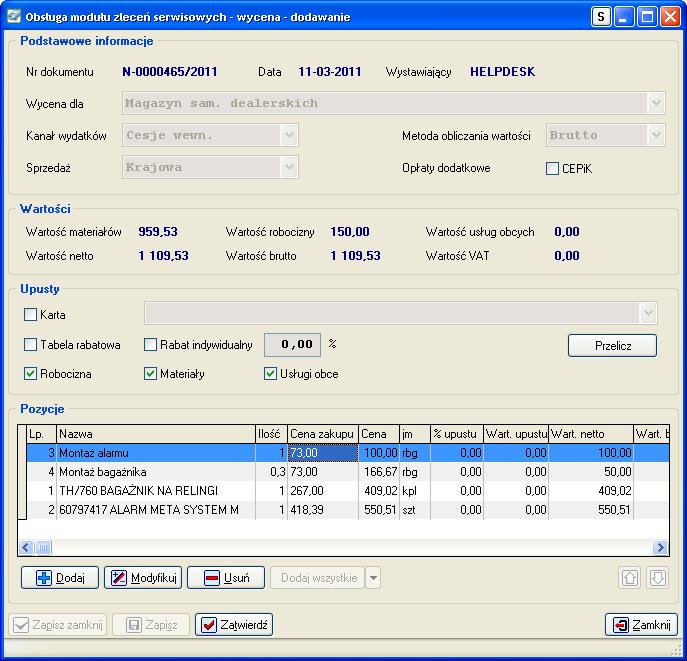
Task: Select TH/760 BAGAŻNIK NA RELINGI row
Action: pos(348,491)
